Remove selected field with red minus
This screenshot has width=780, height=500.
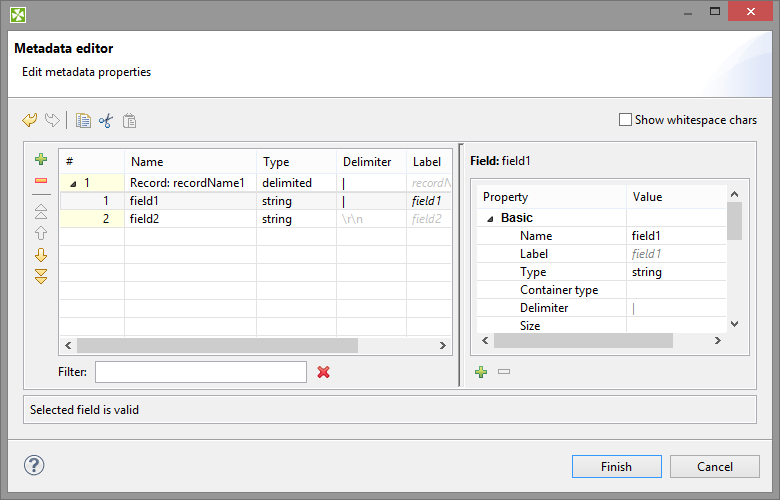coord(41,181)
